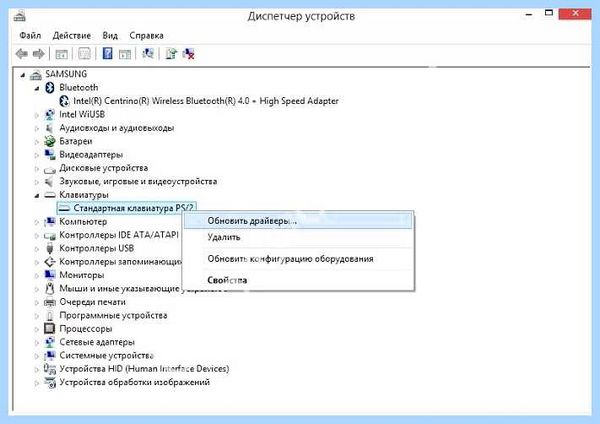Choose Обновить конфигурацию оборудования menu entry

[x=298, y=259]
